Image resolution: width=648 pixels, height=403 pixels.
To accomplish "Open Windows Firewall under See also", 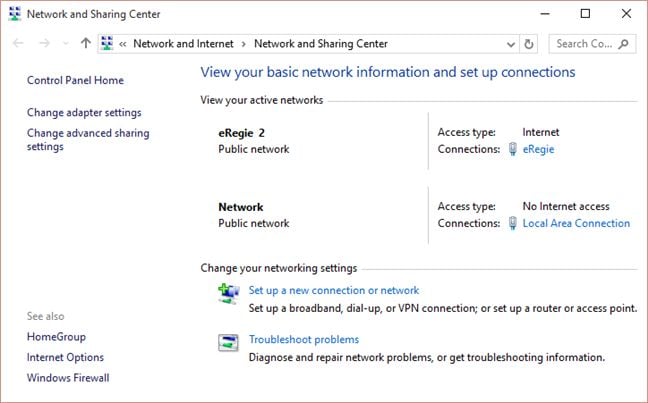I will (x=68, y=378).
